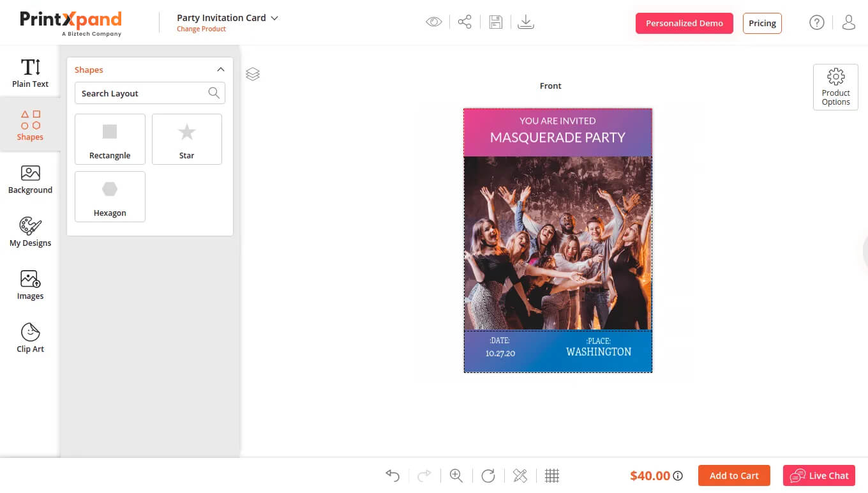The image size is (868, 493).
Task: Click the share design icon
Action: click(x=465, y=22)
